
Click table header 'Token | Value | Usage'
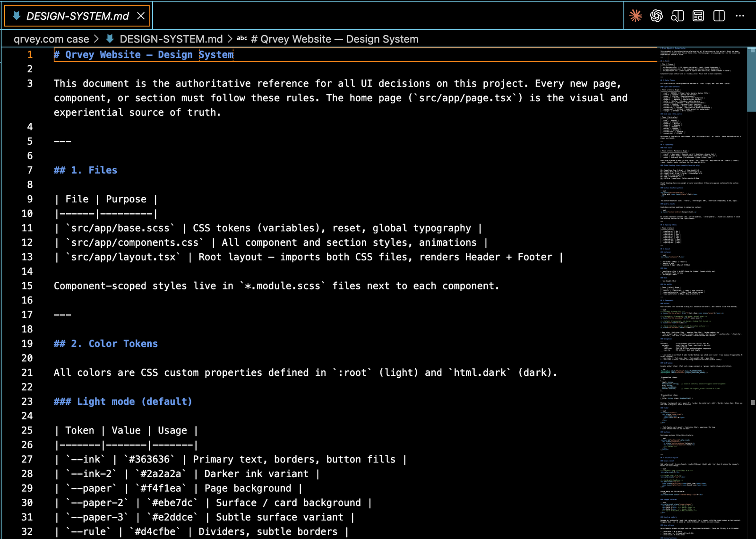coord(126,431)
